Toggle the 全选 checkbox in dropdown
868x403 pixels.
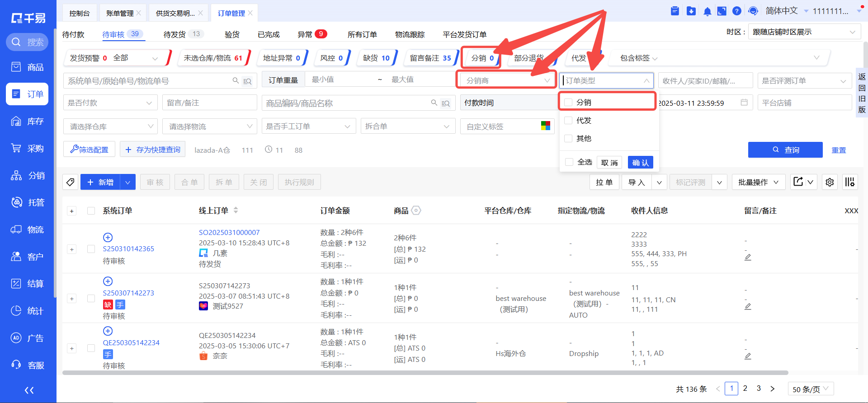pyautogui.click(x=569, y=162)
